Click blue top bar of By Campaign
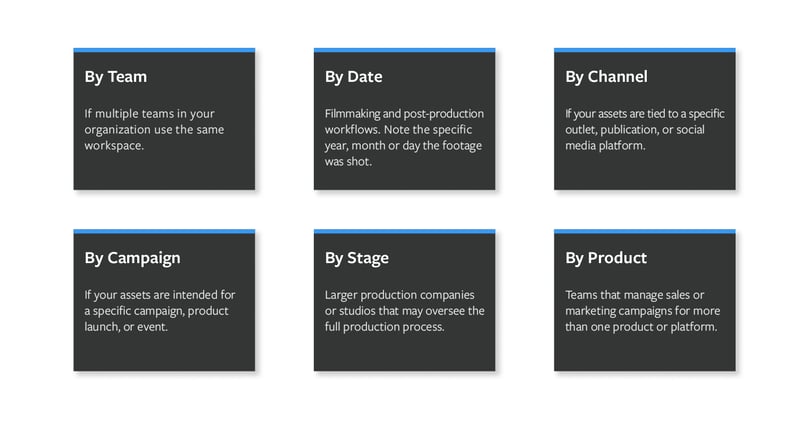The image size is (809, 422). click(x=164, y=231)
